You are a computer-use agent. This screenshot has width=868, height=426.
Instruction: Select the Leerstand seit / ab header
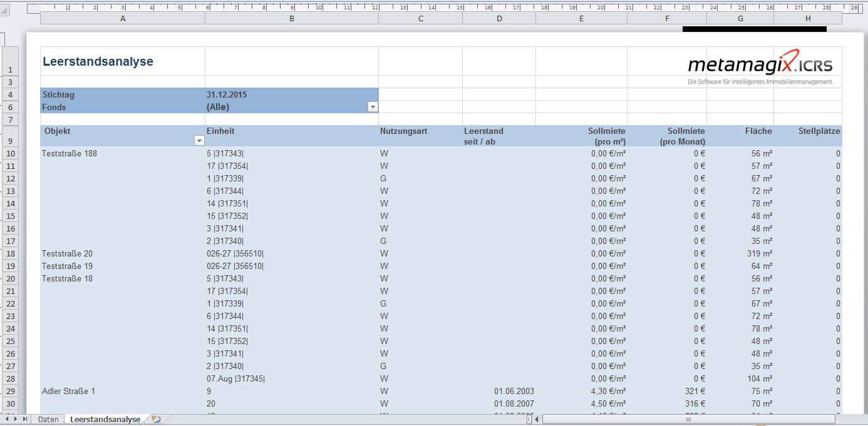point(499,136)
